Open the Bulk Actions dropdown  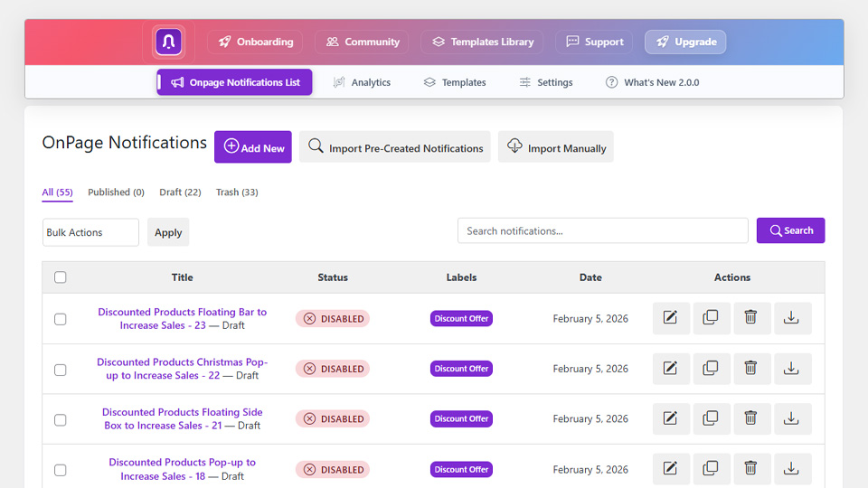(90, 232)
